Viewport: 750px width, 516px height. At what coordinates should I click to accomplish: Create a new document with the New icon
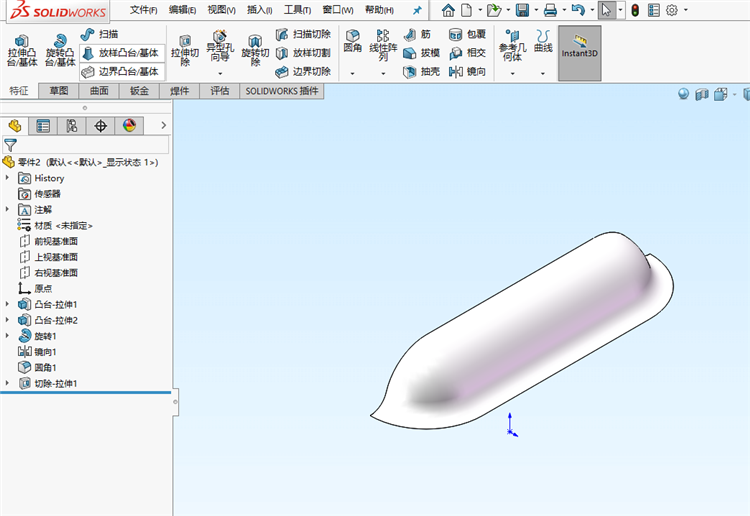(x=466, y=10)
